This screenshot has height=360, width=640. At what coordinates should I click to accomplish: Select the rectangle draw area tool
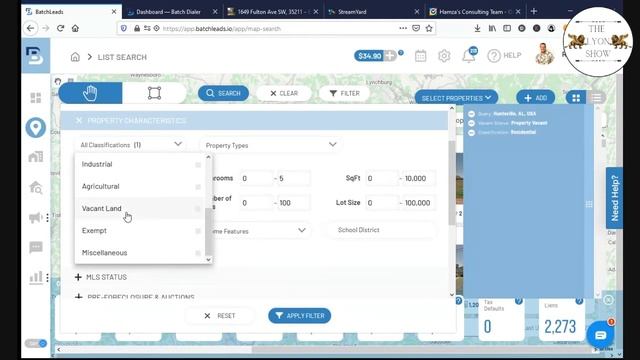click(x=154, y=93)
